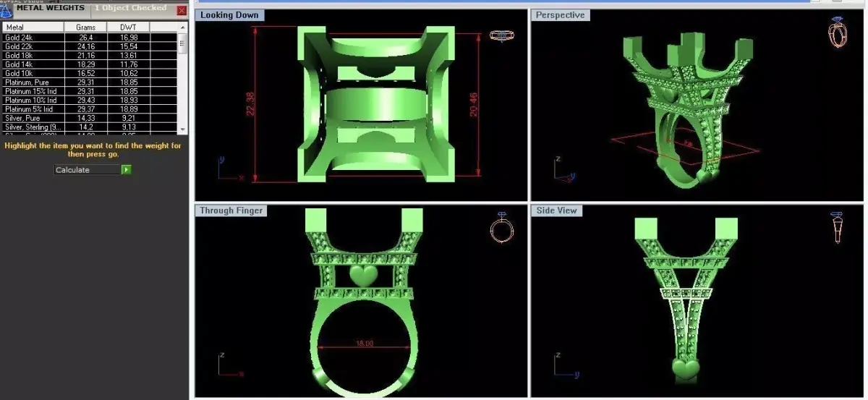868x400 pixels.
Task: Click the metal list scrollbar thumb
Action: [182, 42]
